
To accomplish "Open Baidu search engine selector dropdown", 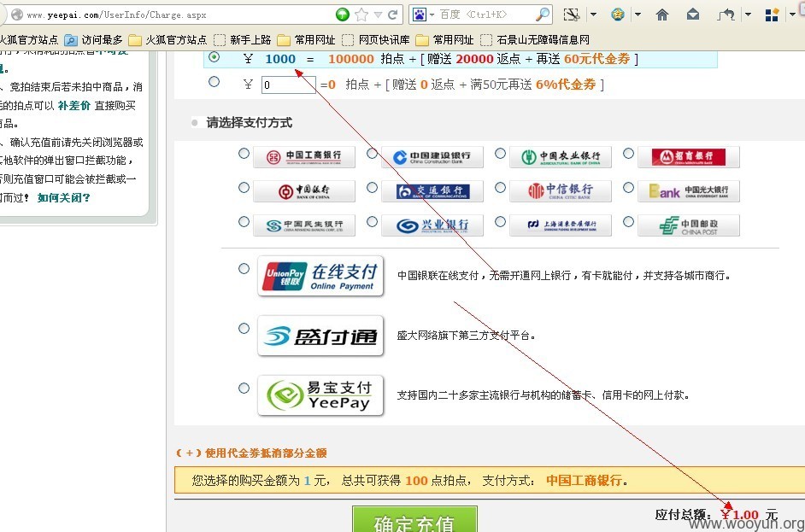I will pos(432,15).
